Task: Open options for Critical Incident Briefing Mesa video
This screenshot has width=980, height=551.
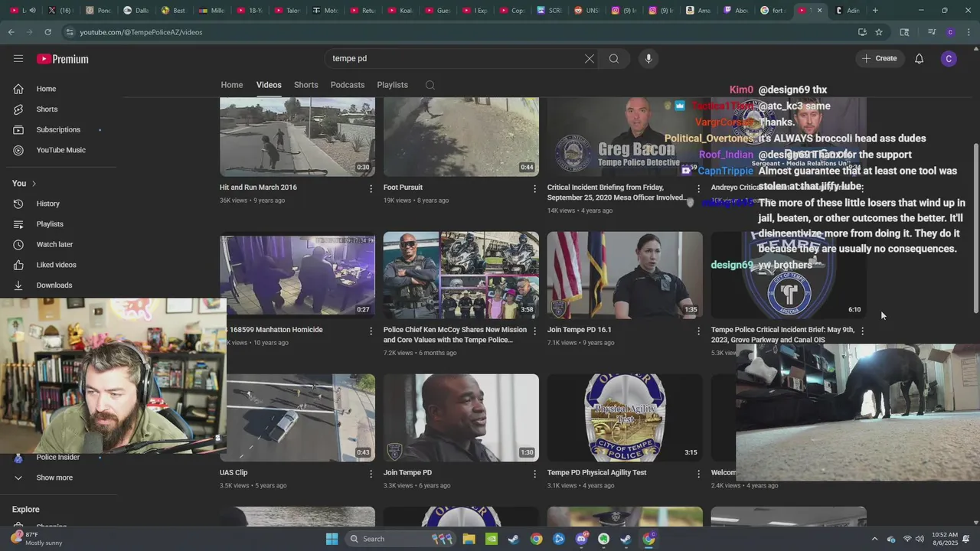Action: (x=698, y=188)
